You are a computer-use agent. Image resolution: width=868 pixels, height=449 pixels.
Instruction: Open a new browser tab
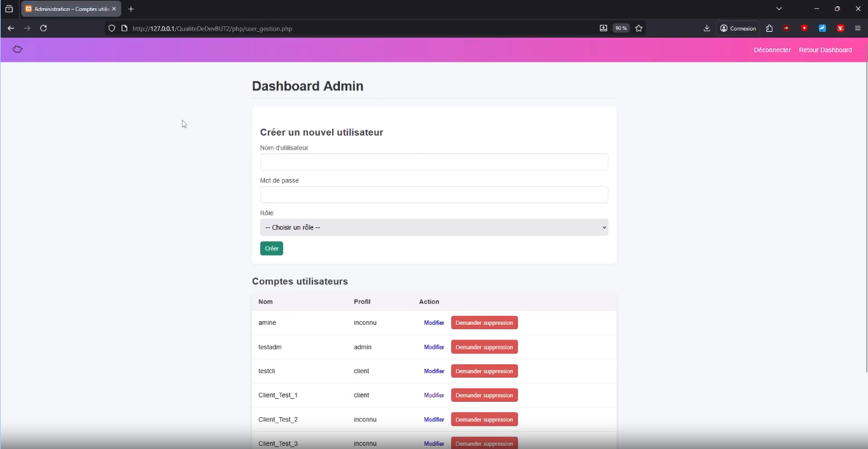click(131, 9)
